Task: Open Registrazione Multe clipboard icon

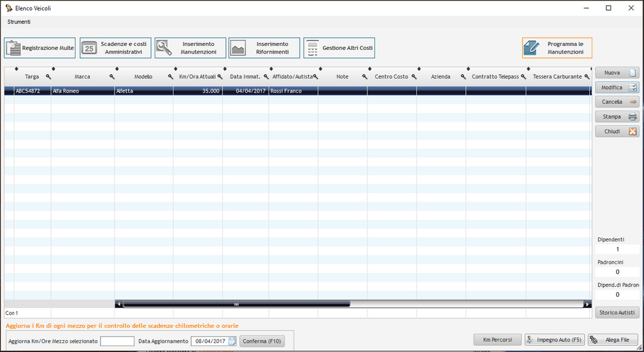Action: coord(14,48)
